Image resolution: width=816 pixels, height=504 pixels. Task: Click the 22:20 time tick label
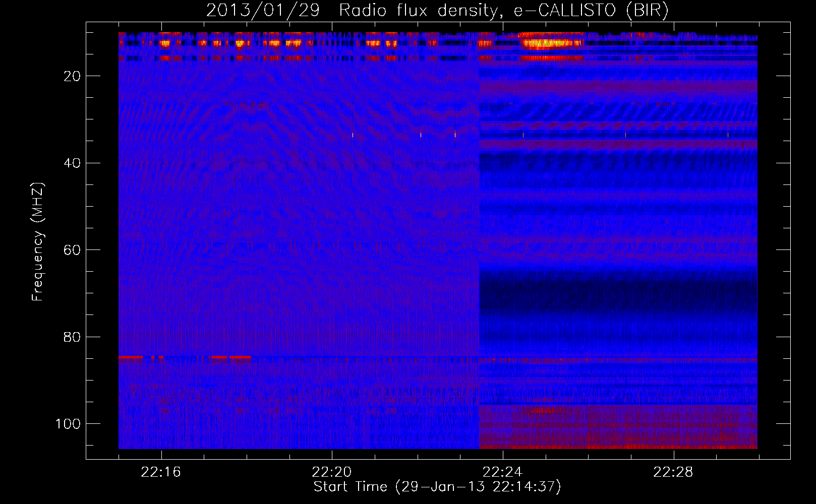[332, 472]
